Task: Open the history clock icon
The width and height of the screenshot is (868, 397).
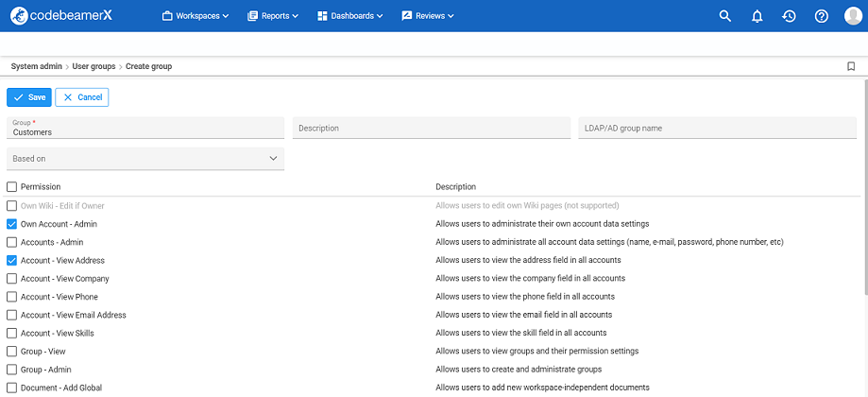Action: (x=789, y=16)
